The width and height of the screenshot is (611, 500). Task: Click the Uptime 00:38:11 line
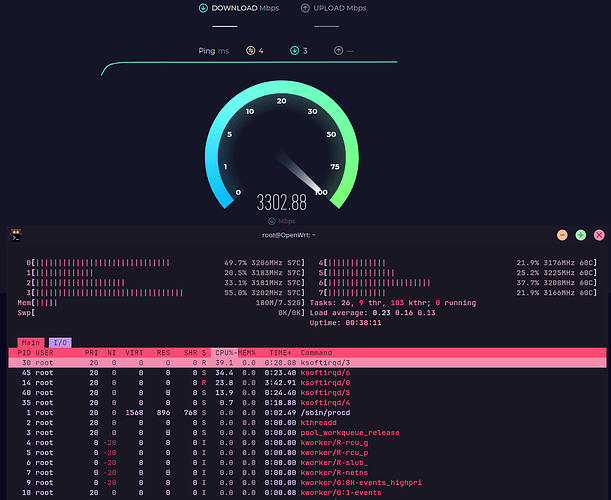[x=345, y=323]
